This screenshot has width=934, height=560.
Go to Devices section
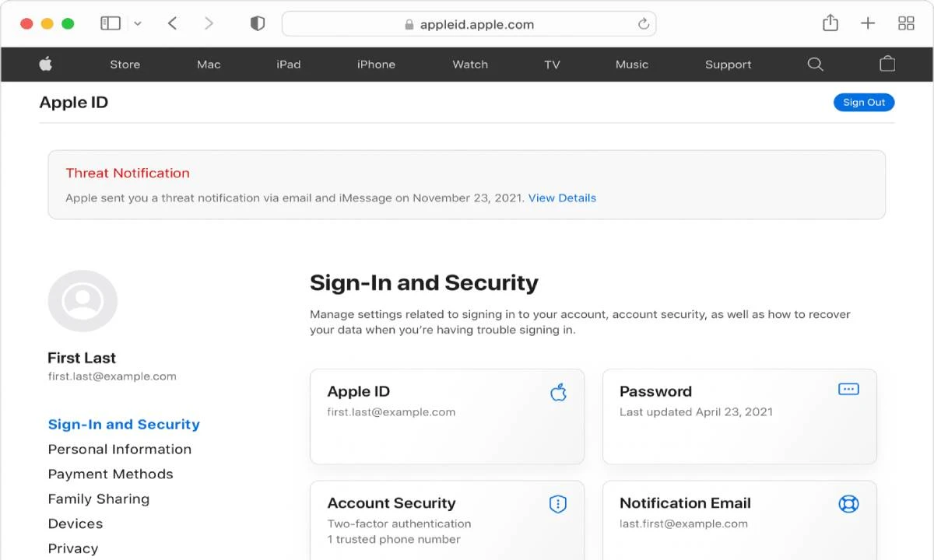pyautogui.click(x=75, y=523)
